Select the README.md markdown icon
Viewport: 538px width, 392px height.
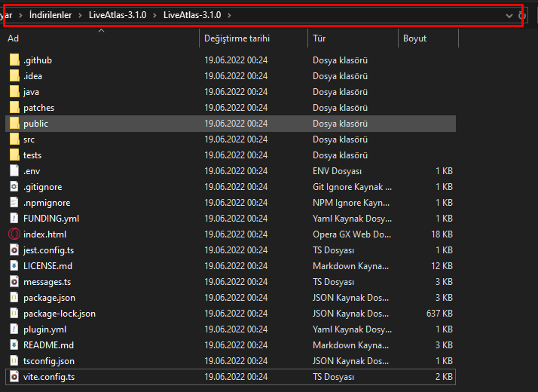click(x=14, y=345)
